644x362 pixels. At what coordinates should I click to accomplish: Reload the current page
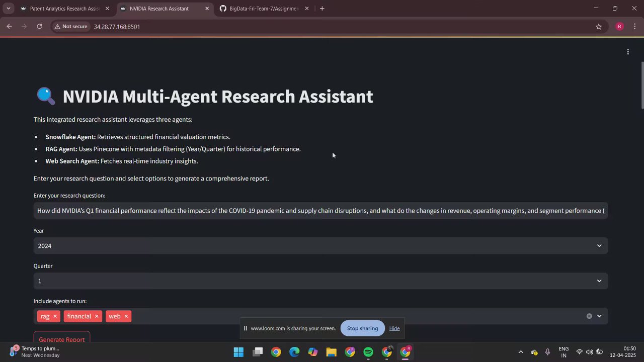[x=39, y=27]
